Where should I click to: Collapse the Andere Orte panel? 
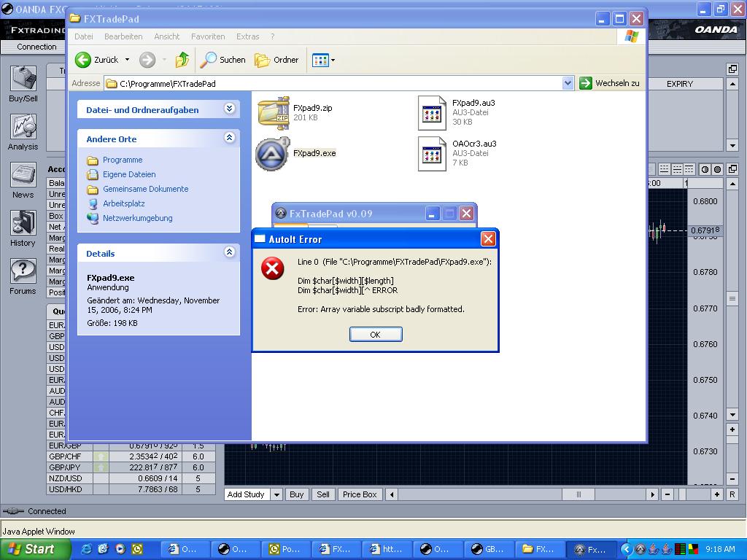coord(229,138)
